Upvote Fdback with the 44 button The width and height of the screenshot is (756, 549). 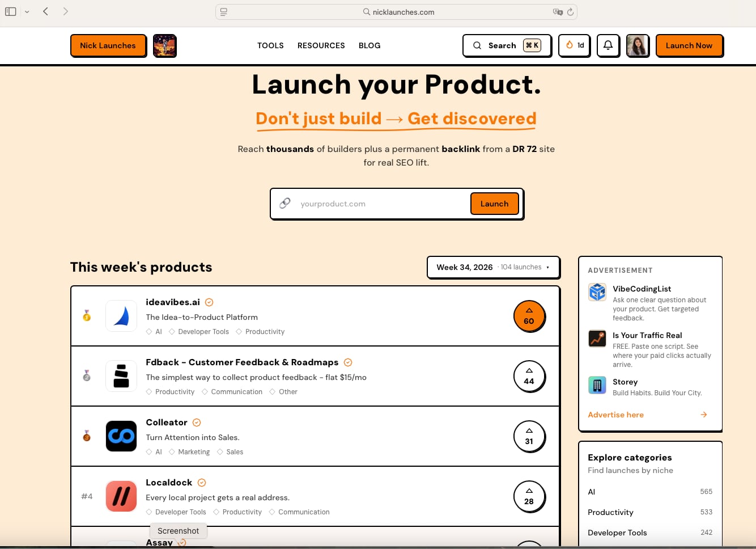[529, 376]
